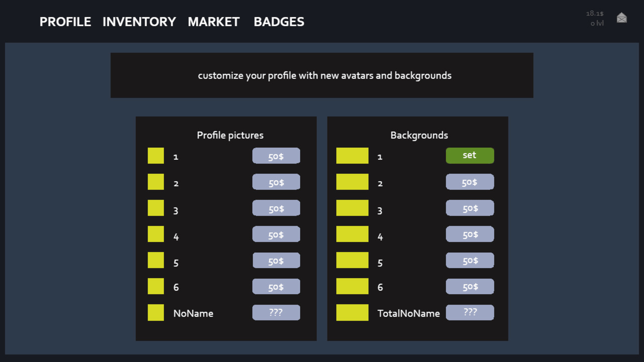Open the mail envelope icon
Image resolution: width=644 pixels, height=362 pixels.
pos(622,18)
